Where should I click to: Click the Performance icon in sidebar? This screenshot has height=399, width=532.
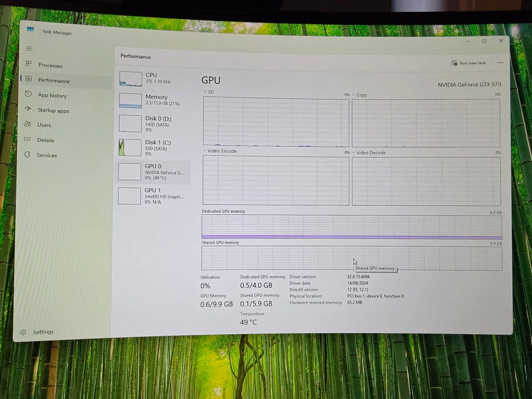pos(28,79)
